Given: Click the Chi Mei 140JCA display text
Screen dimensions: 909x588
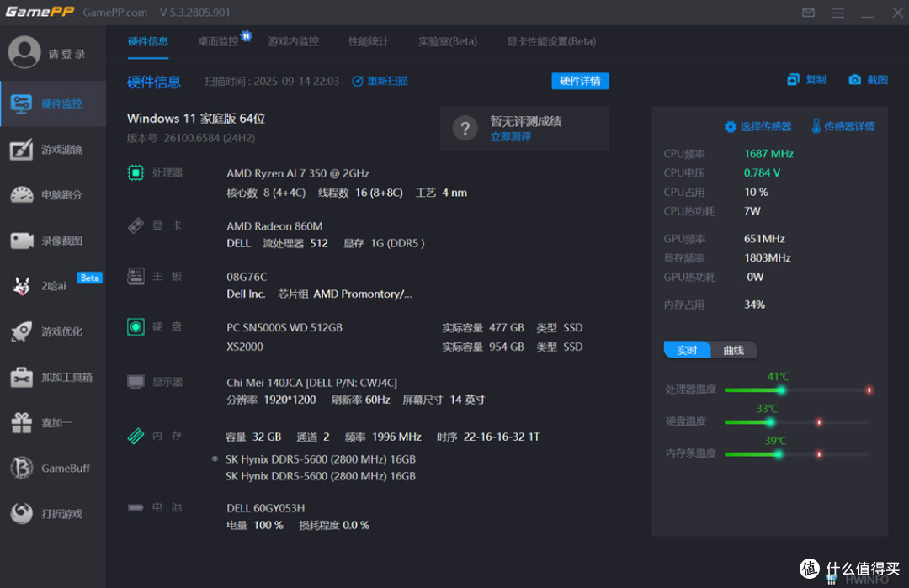Looking at the screenshot, I should click(x=312, y=383).
